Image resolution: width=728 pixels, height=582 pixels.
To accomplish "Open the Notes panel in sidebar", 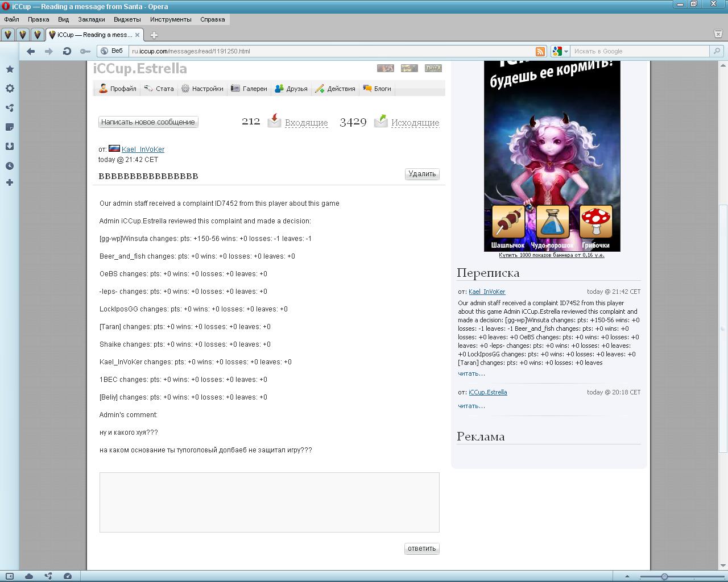I will pyautogui.click(x=10, y=127).
